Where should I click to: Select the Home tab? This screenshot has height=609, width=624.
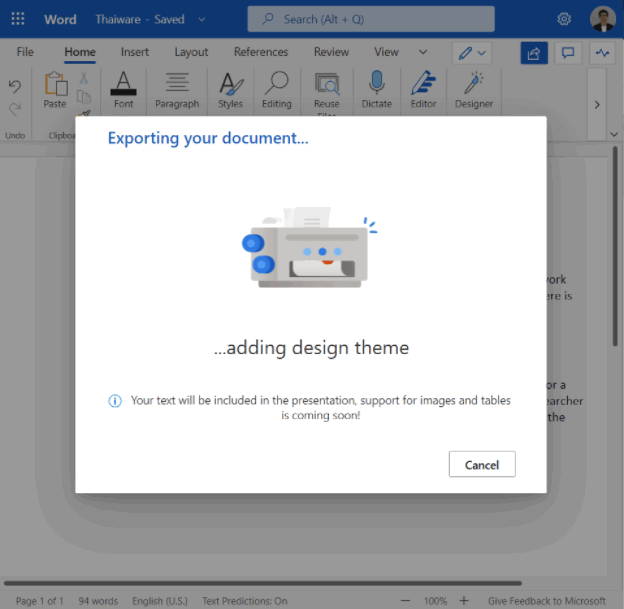pyautogui.click(x=80, y=52)
